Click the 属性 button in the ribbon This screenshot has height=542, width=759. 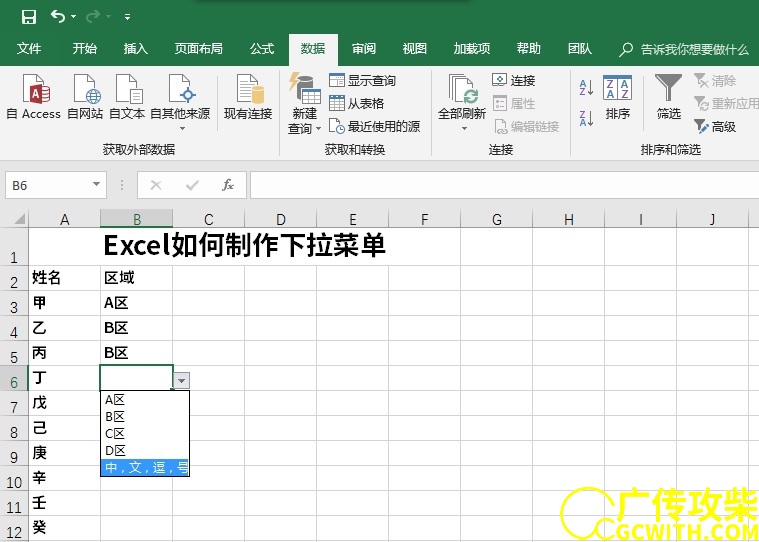pos(514,103)
